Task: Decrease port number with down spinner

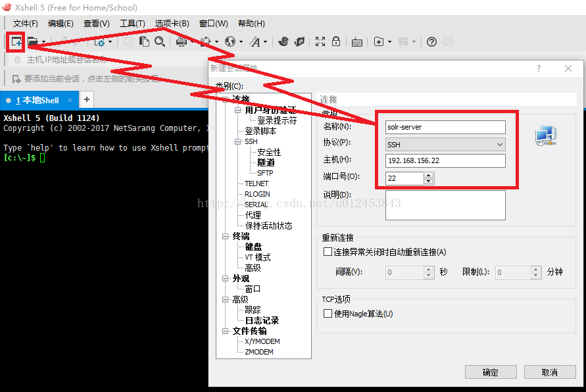Action: coord(429,182)
